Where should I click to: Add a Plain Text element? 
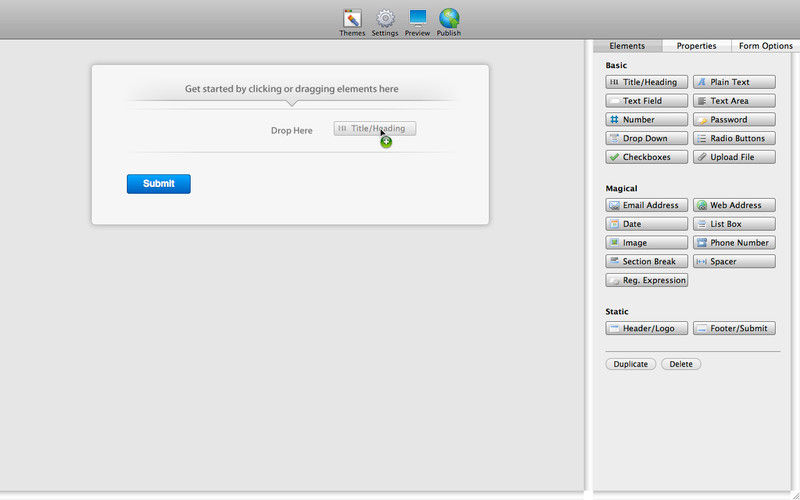coord(734,82)
